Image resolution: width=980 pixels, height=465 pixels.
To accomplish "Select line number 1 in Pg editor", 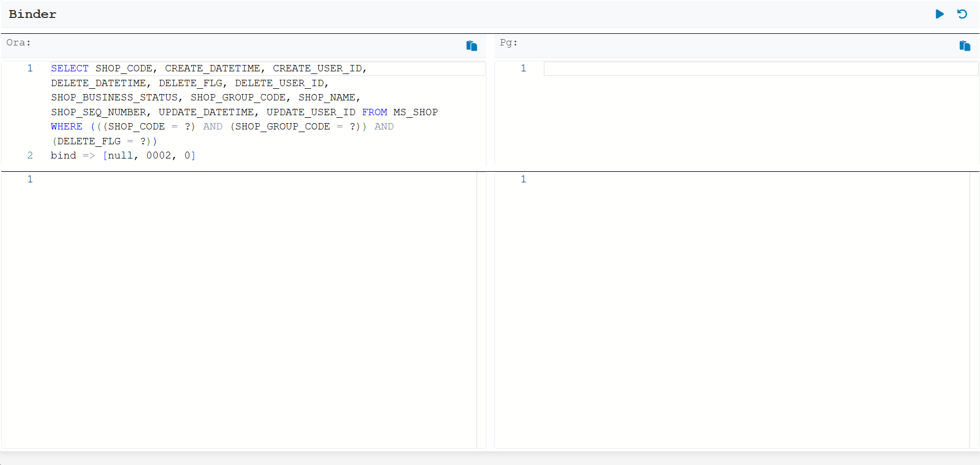I will (523, 68).
